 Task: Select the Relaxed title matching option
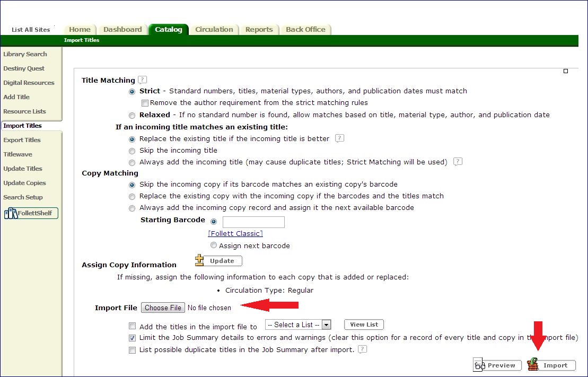click(x=132, y=115)
